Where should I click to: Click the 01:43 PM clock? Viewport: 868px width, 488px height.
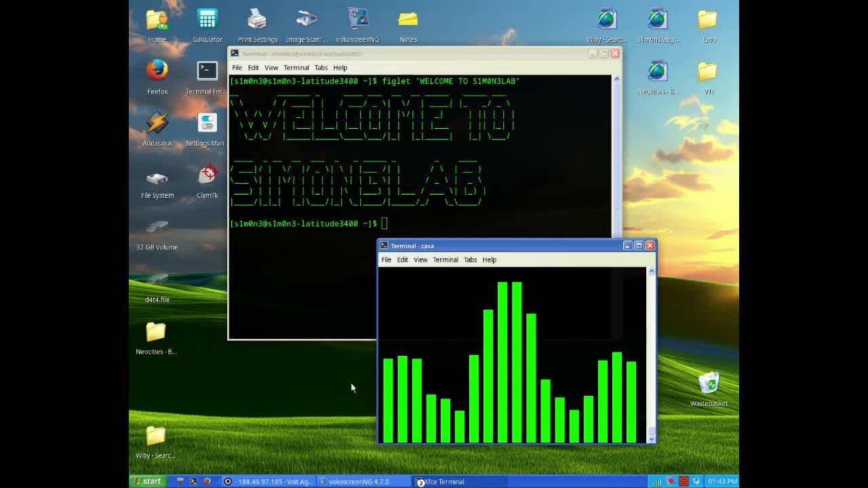point(722,481)
